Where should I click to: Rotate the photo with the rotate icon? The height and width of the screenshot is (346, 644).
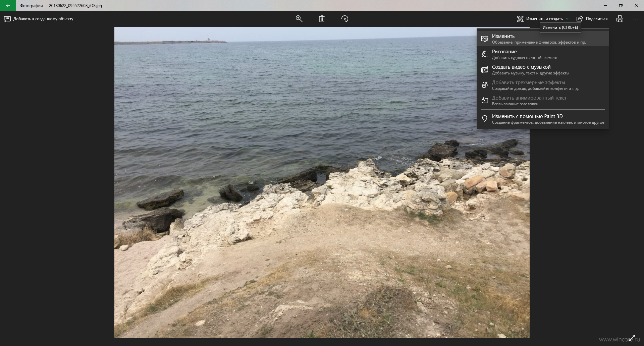(x=345, y=19)
